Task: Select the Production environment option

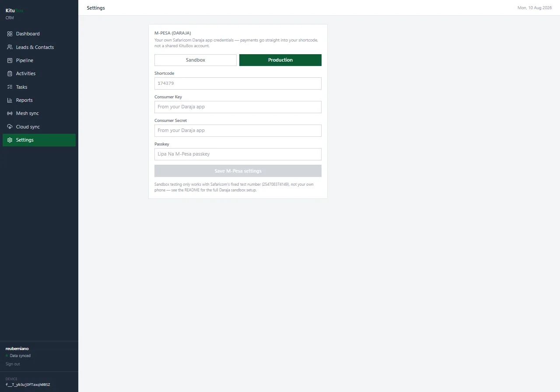Action: tap(280, 60)
